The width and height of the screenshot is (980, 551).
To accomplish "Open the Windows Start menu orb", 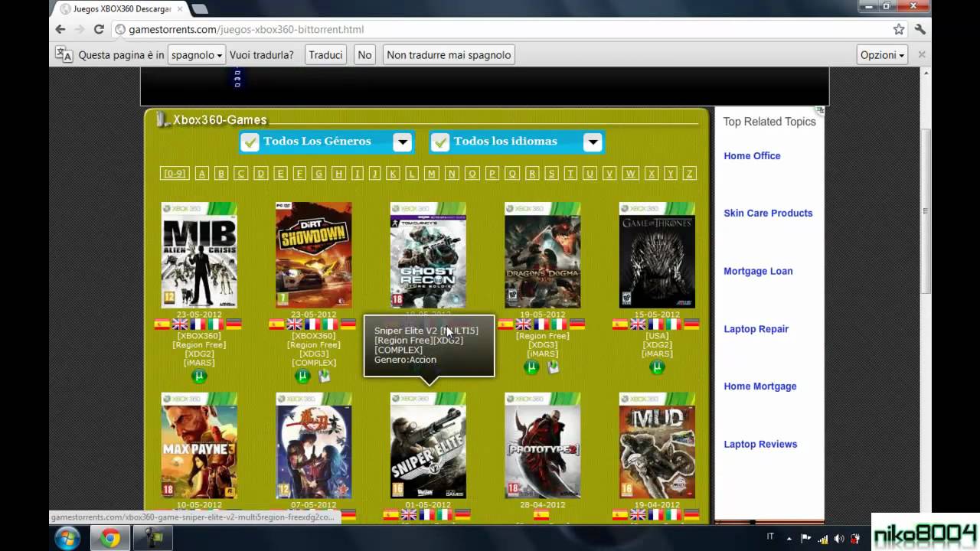I will [x=68, y=538].
